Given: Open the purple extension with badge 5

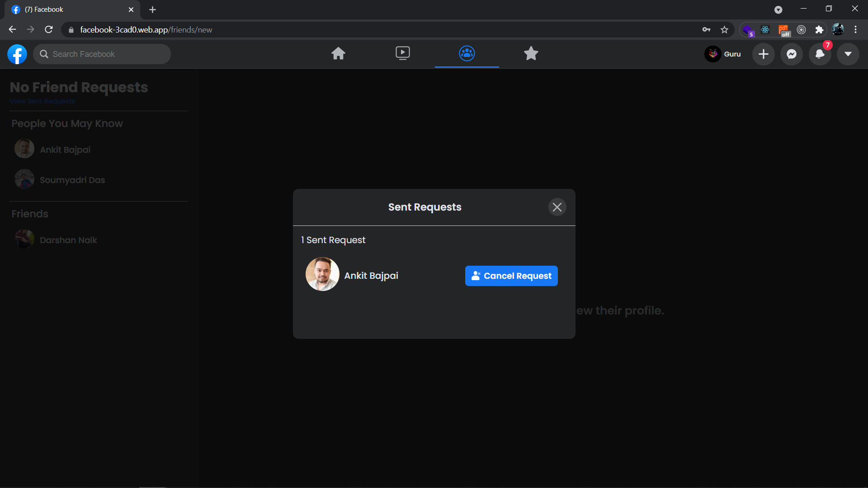Looking at the screenshot, I should [x=747, y=30].
